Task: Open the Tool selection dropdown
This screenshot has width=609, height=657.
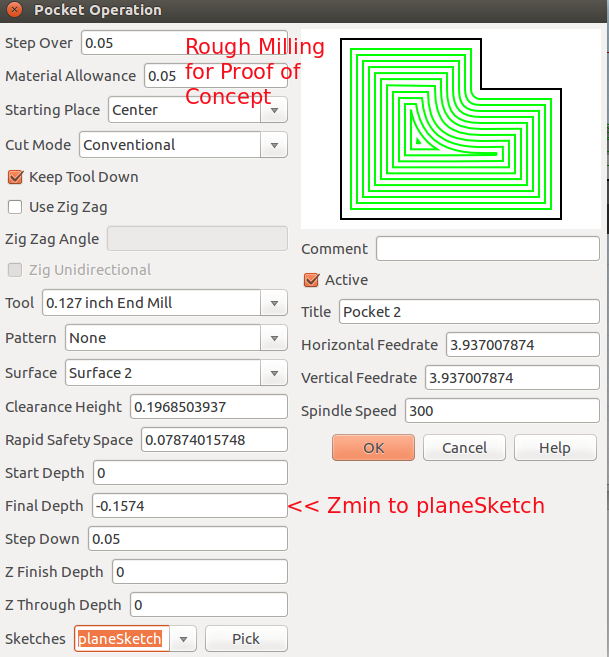Action: tap(274, 303)
